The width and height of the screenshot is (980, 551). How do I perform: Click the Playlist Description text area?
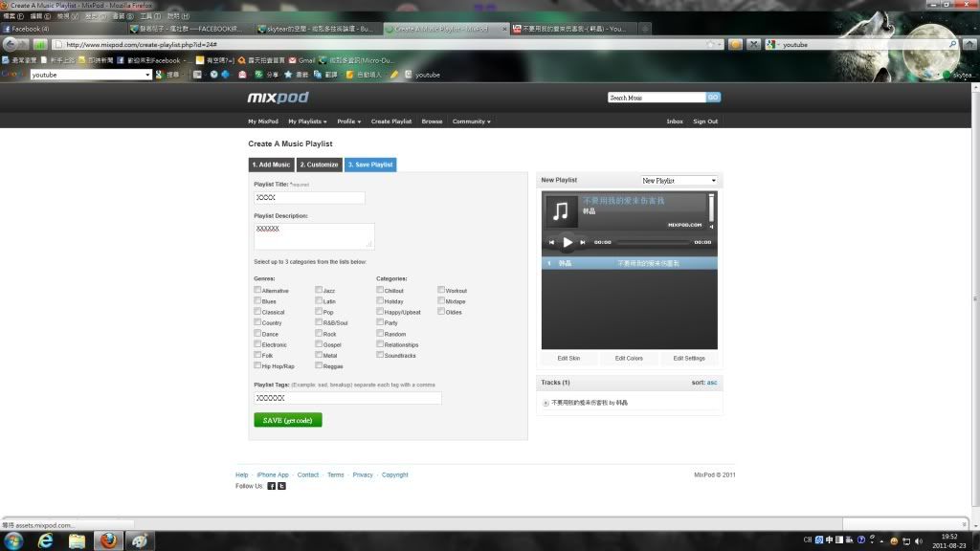(314, 236)
